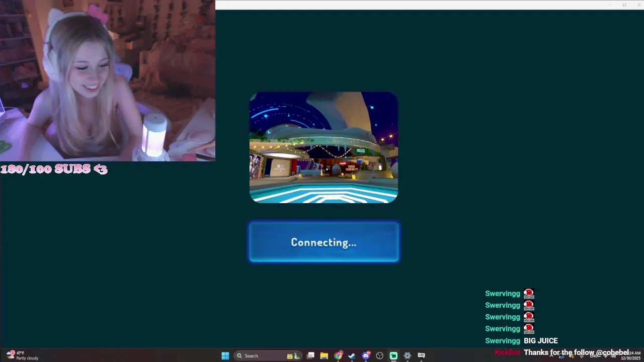Open the green Kick app taskbar icon

393,356
